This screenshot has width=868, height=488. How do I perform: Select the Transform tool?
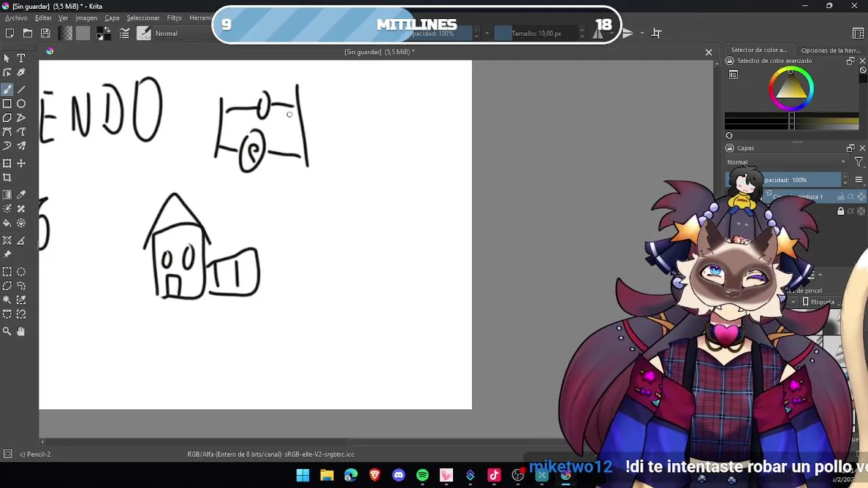7,163
